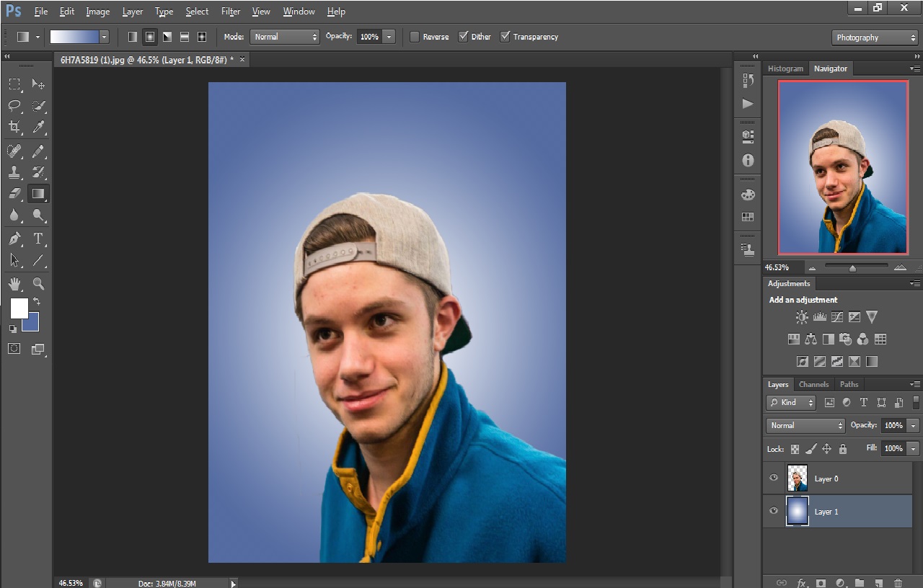Hide Layer 0 with its eye icon
The height and width of the screenshot is (588, 923).
774,478
